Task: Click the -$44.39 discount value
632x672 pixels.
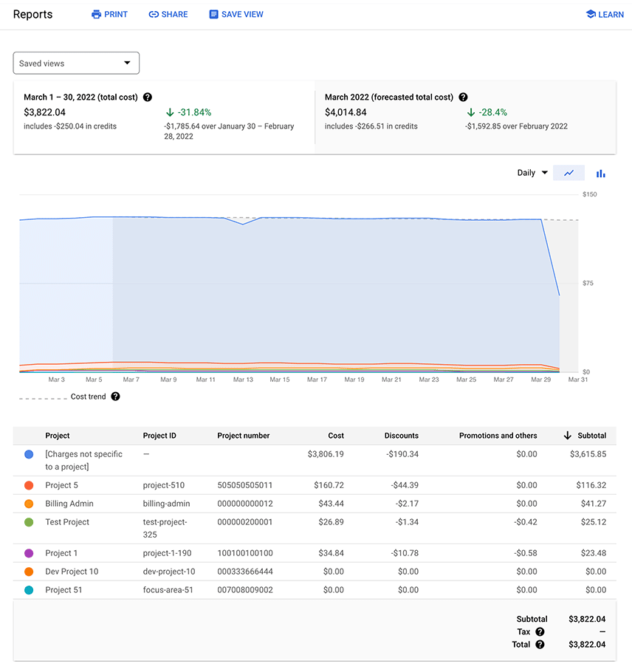Action: [405, 485]
